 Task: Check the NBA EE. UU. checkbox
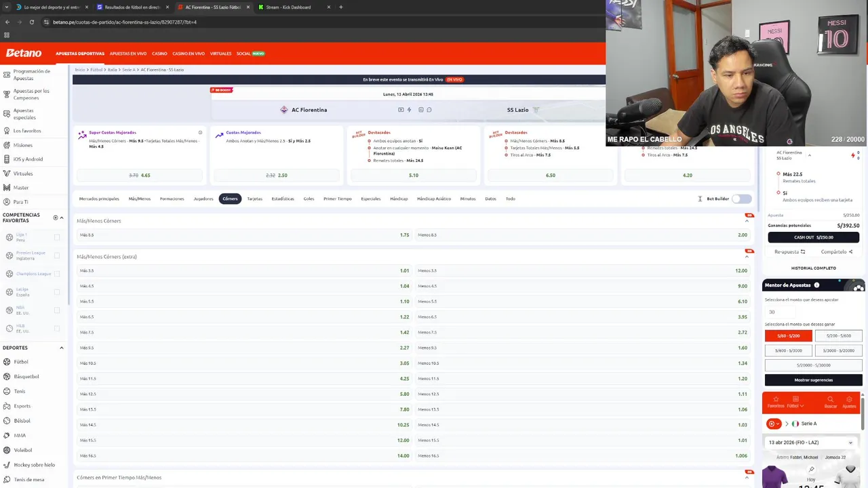[57, 310]
